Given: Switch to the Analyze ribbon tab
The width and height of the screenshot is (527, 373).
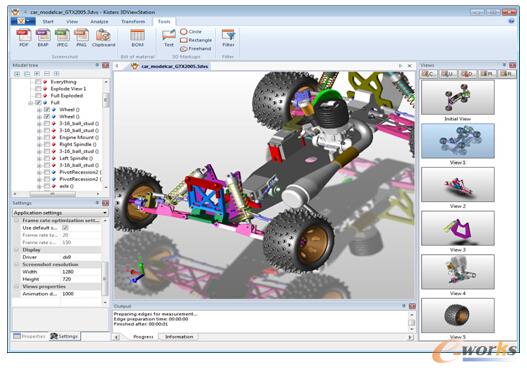Looking at the screenshot, I should (x=99, y=22).
